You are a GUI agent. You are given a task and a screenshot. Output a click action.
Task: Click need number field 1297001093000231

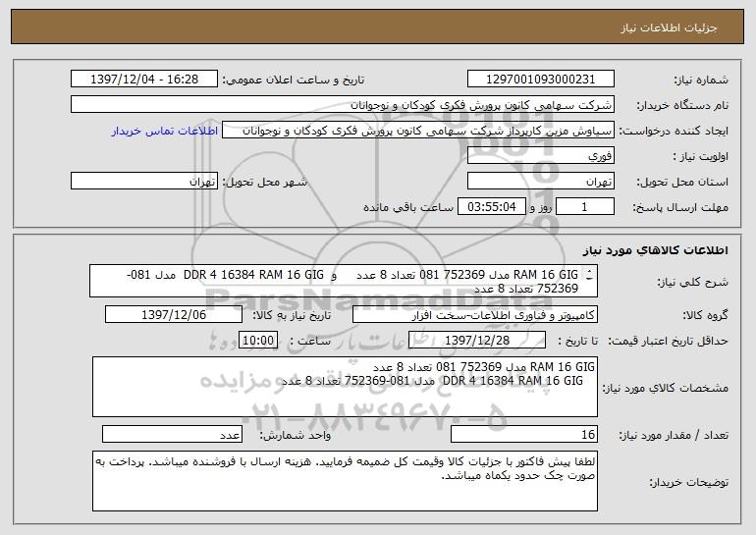(540, 80)
